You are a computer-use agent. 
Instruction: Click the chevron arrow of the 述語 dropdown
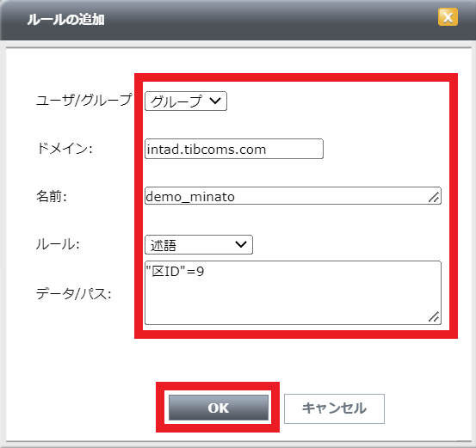click(x=241, y=244)
